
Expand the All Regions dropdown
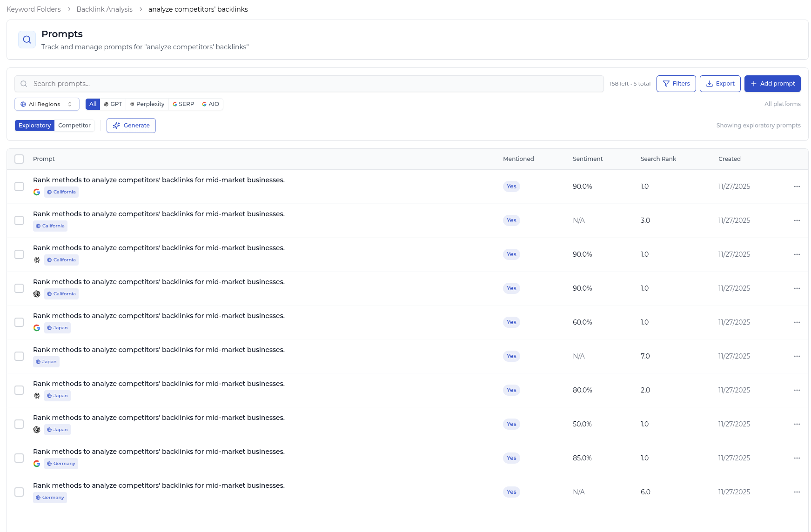47,104
